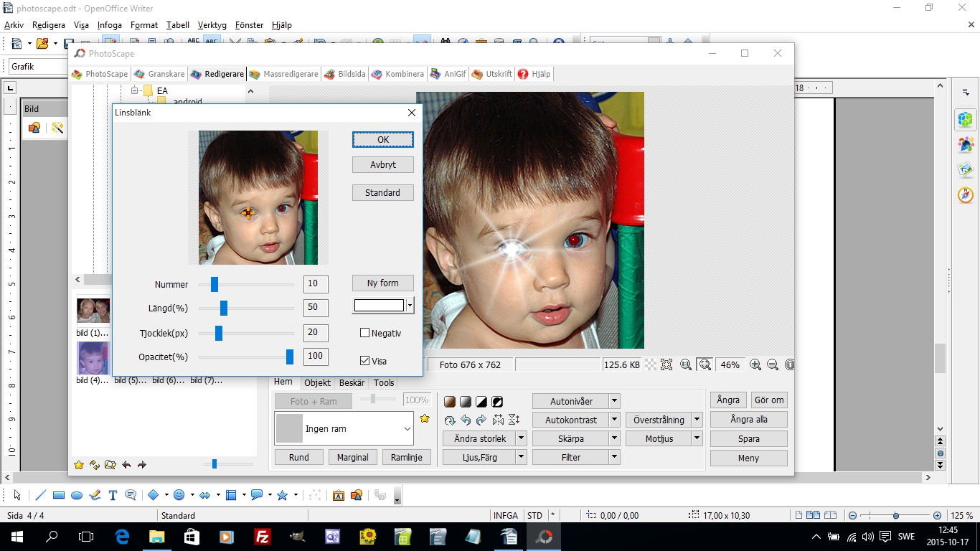Open the Infoga menu in Writer

tap(110, 25)
